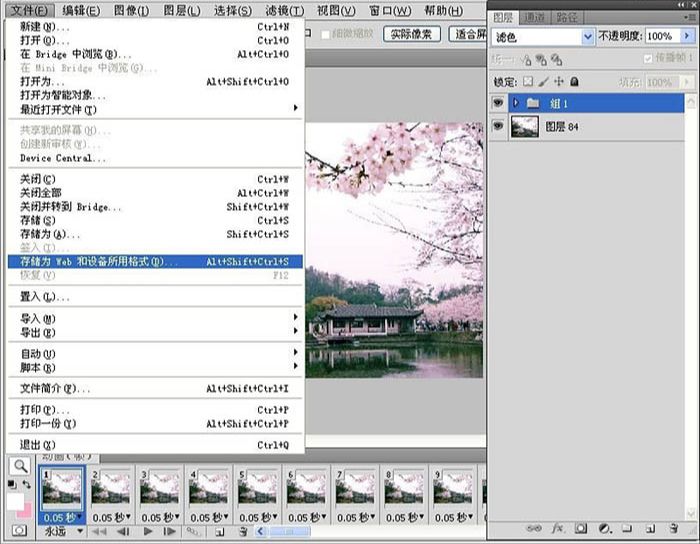Open the 滤镜 Filter menu
Screen dimensions: 700x544
pyautogui.click(x=285, y=10)
